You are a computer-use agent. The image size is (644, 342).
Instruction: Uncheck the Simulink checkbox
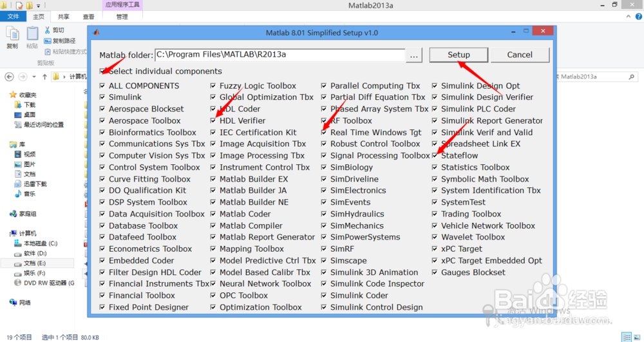(x=102, y=97)
